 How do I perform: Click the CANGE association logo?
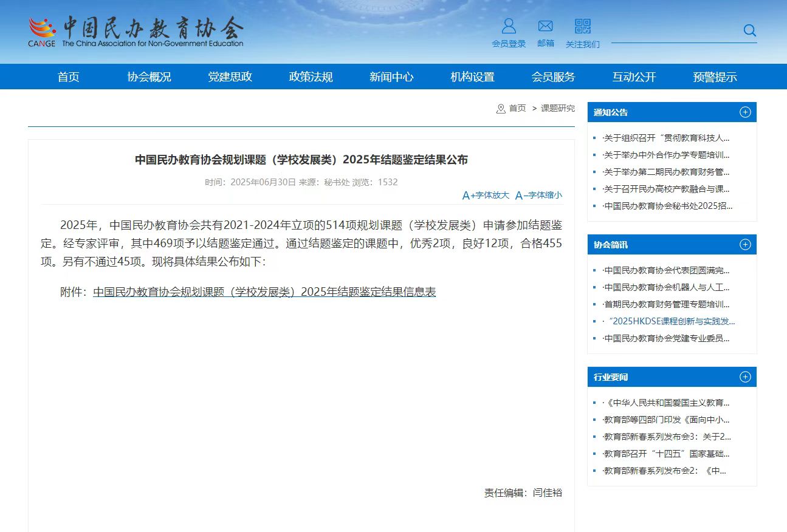point(136,32)
